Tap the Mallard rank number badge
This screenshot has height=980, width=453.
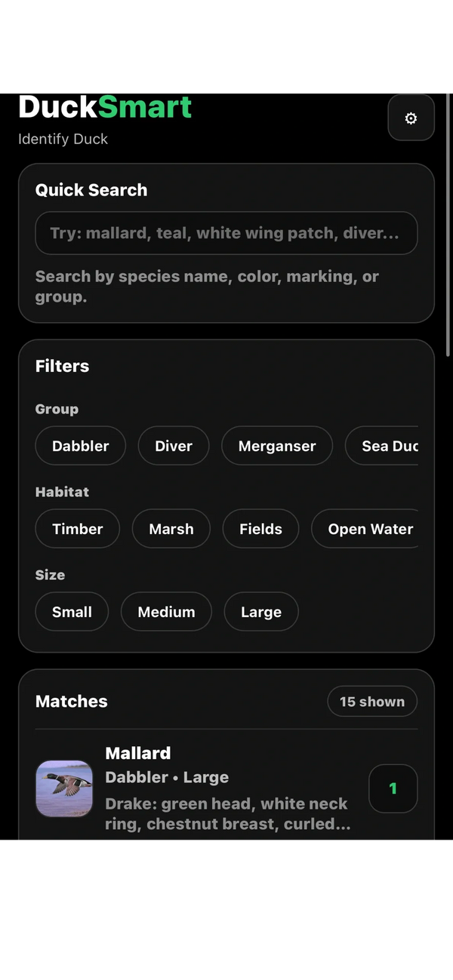click(x=393, y=788)
